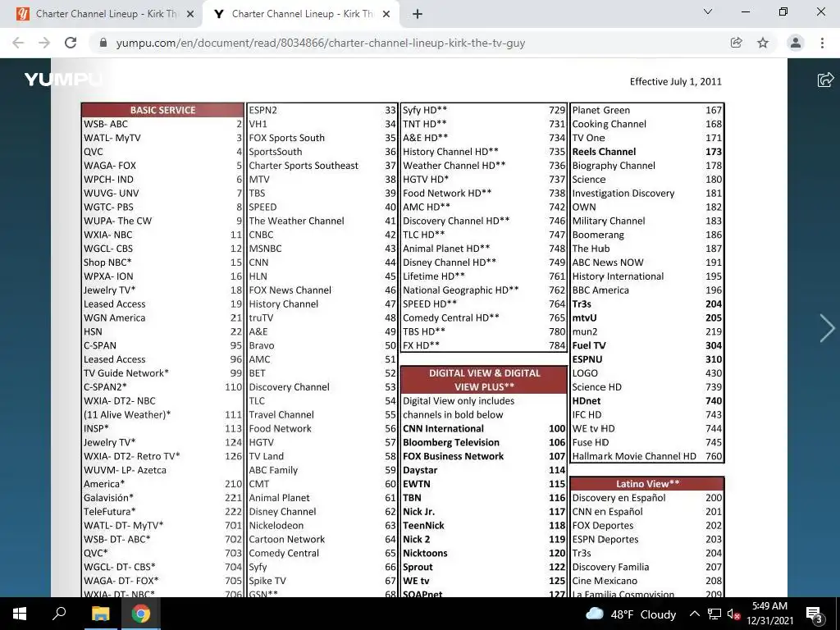Screen dimensions: 840x630
Task: Click the muted volume tray icon
Action: click(733, 614)
